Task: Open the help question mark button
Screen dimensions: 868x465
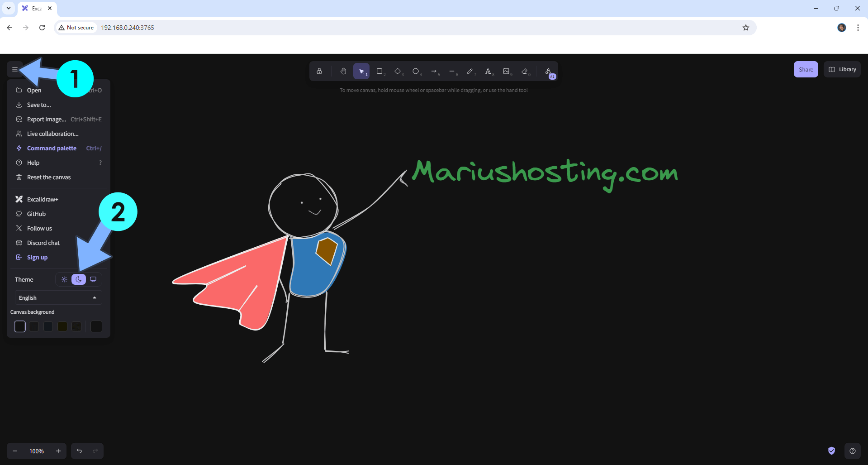Action: (853, 451)
